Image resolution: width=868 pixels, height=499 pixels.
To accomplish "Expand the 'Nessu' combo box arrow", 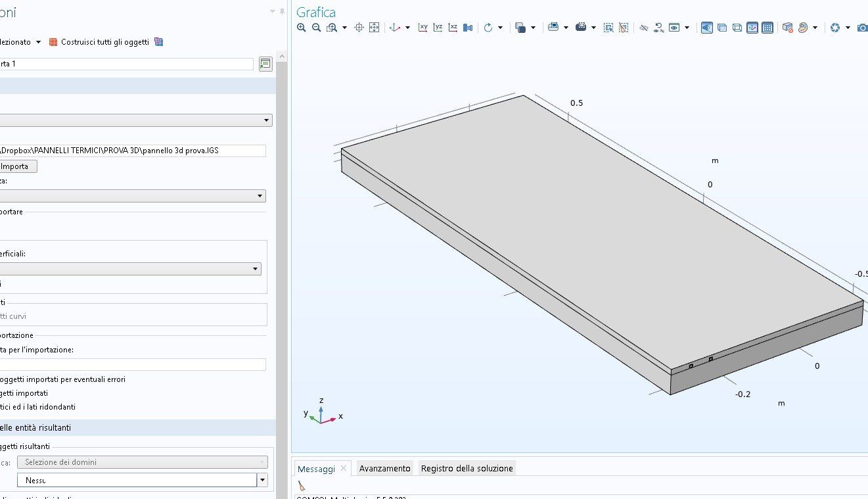I will 263,481.
